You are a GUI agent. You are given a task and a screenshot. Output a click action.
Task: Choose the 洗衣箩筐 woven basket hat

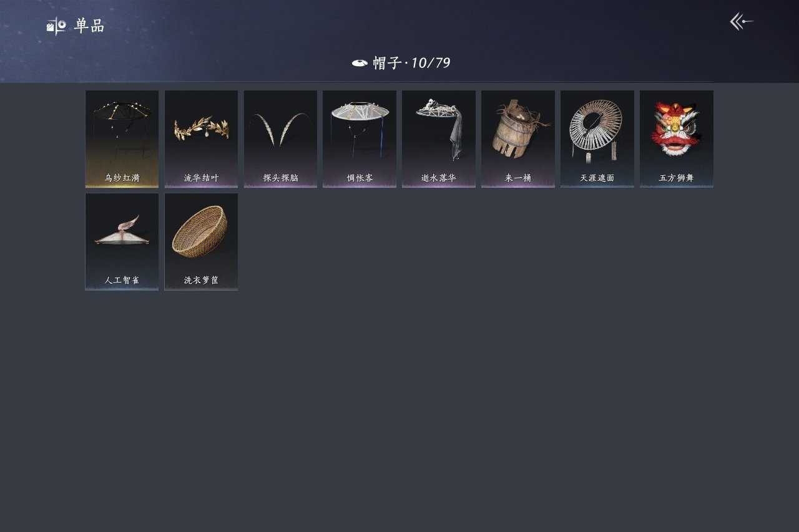[201, 241]
